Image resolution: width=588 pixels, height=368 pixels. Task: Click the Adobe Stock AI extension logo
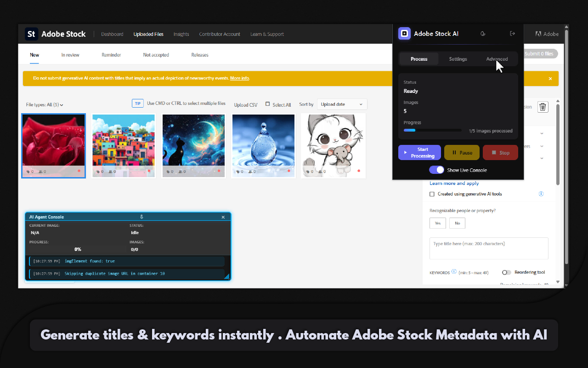(404, 34)
